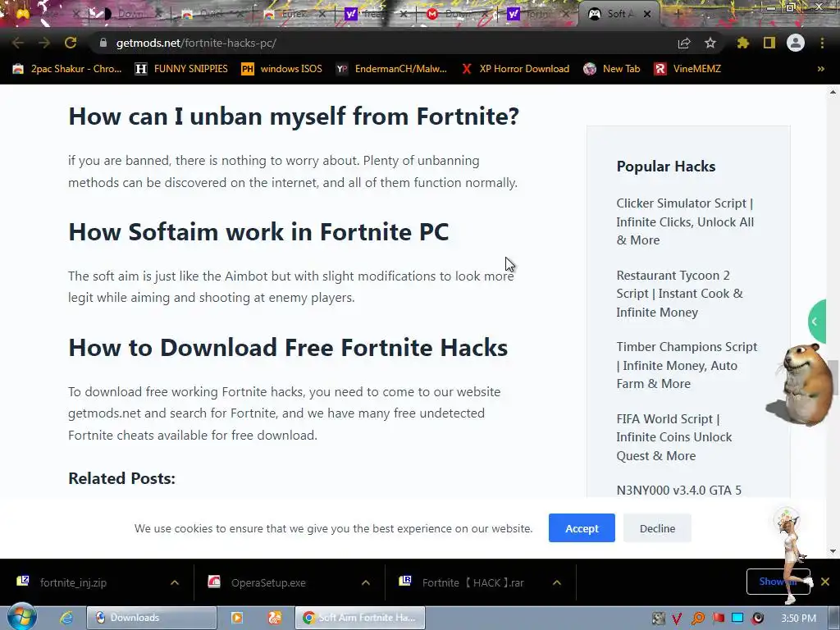Reload the page with the refresh icon

pyautogui.click(x=71, y=43)
